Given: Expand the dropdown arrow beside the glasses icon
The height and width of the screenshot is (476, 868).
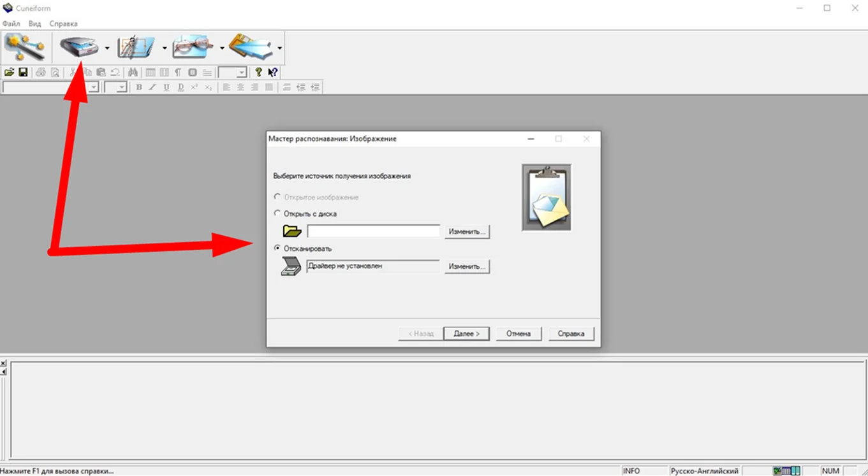Looking at the screenshot, I should click(x=222, y=48).
